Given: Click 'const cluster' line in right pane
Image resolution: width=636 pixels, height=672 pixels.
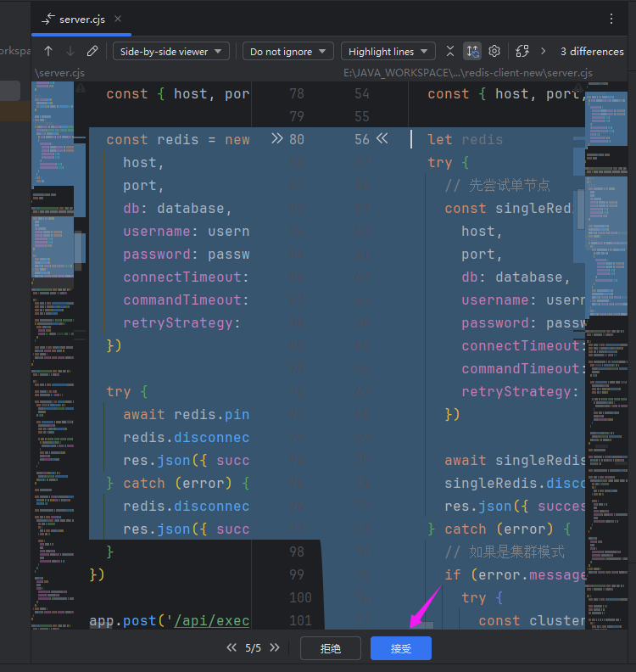Looking at the screenshot, I should [x=532, y=620].
